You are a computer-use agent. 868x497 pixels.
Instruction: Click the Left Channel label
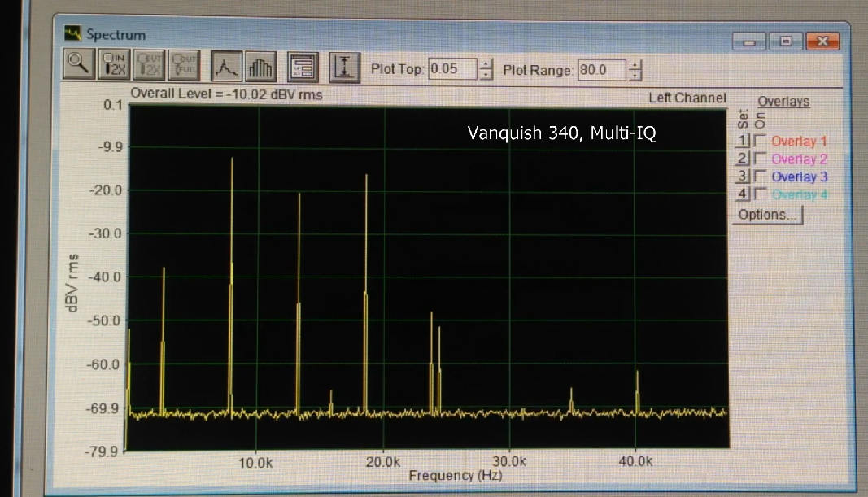(x=687, y=98)
